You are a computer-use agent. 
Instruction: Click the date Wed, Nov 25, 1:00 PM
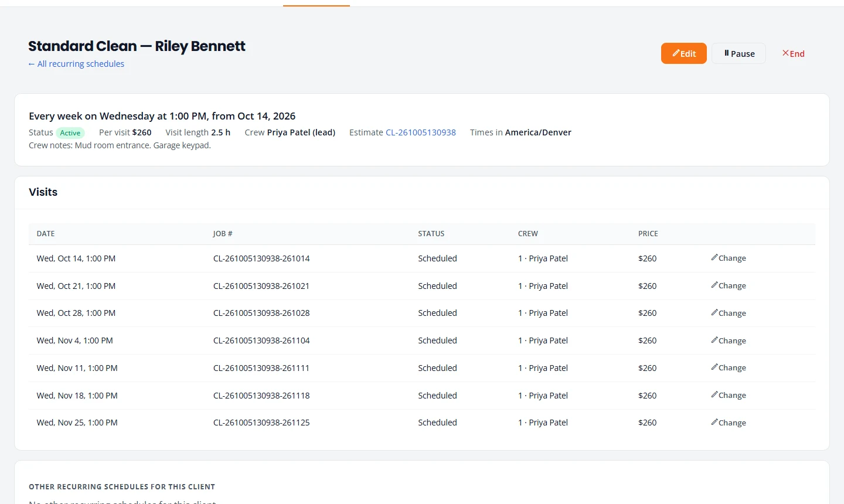77,423
